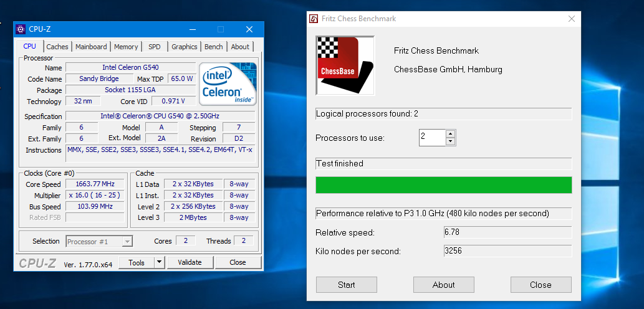644x309 pixels.
Task: Click the CPU-Z title bar app icon
Action: coord(21,29)
